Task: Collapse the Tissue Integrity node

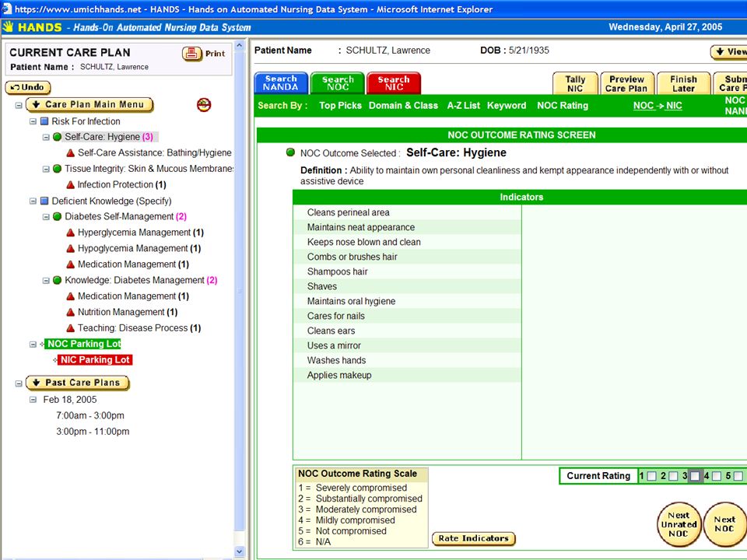Action: (46, 169)
